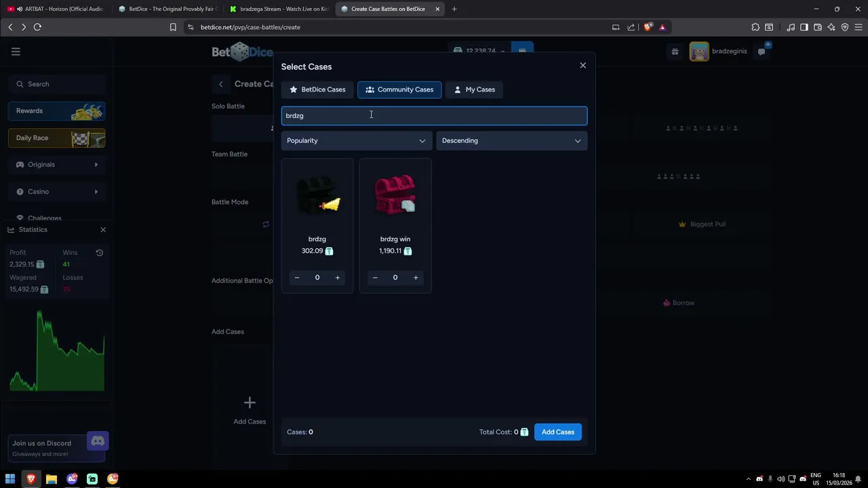The height and width of the screenshot is (488, 868).
Task: Open the Windows Start menu
Action: click(x=10, y=479)
